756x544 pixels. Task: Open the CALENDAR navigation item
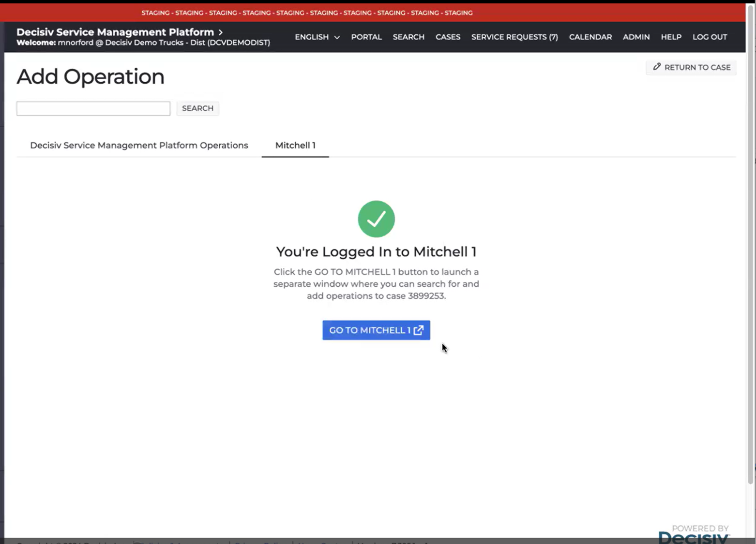(x=590, y=37)
